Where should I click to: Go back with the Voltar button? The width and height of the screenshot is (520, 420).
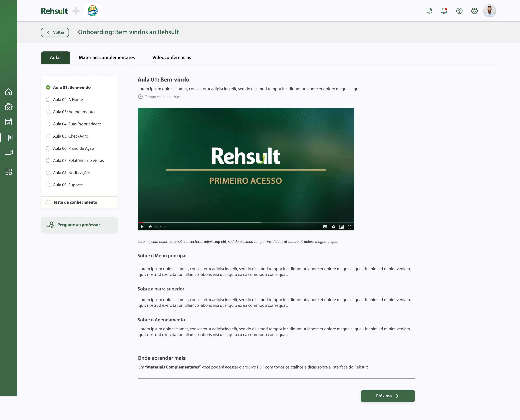[55, 32]
